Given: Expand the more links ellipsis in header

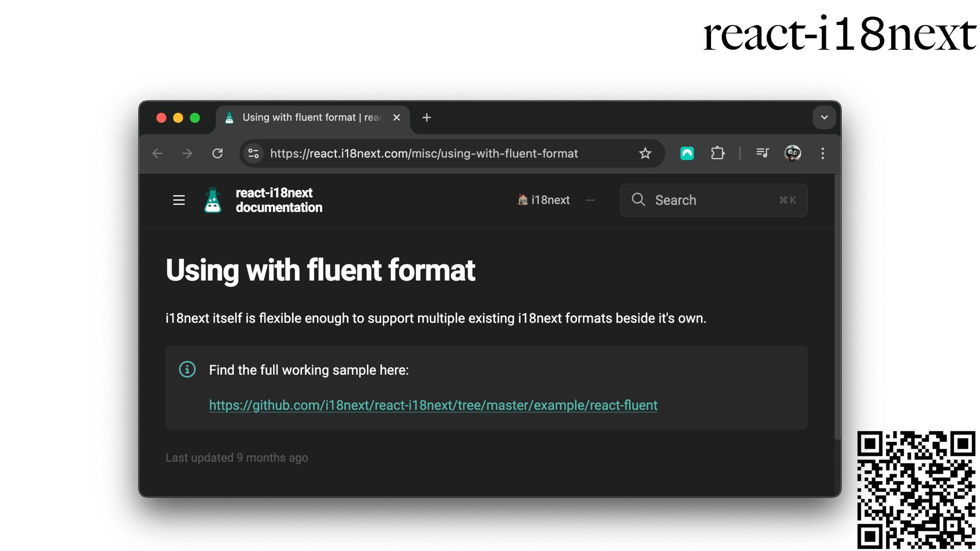Looking at the screenshot, I should 590,200.
